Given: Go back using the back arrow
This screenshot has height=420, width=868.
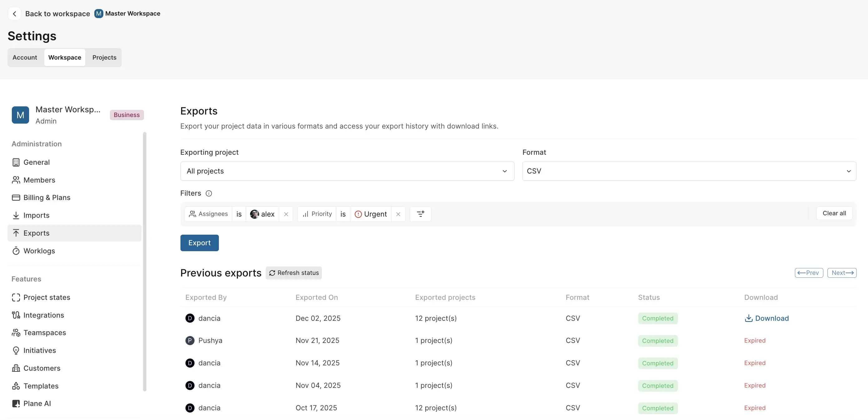Looking at the screenshot, I should coord(14,13).
